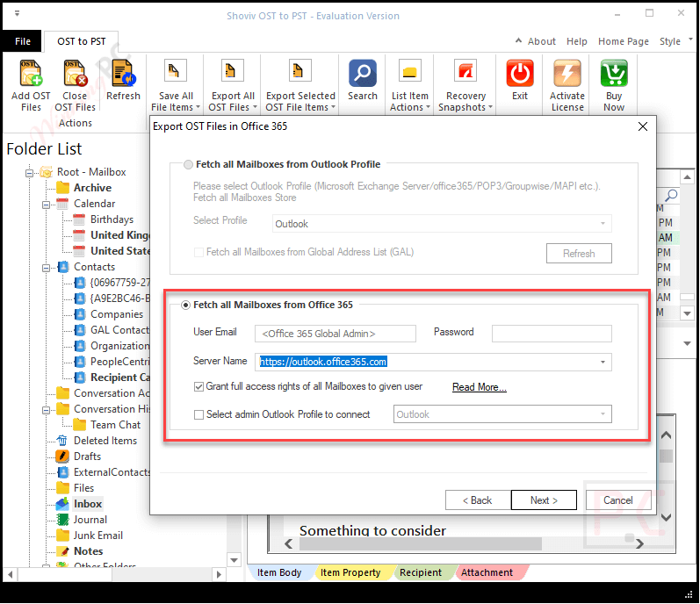
Task: Switch to the Item Body tab
Action: (279, 572)
